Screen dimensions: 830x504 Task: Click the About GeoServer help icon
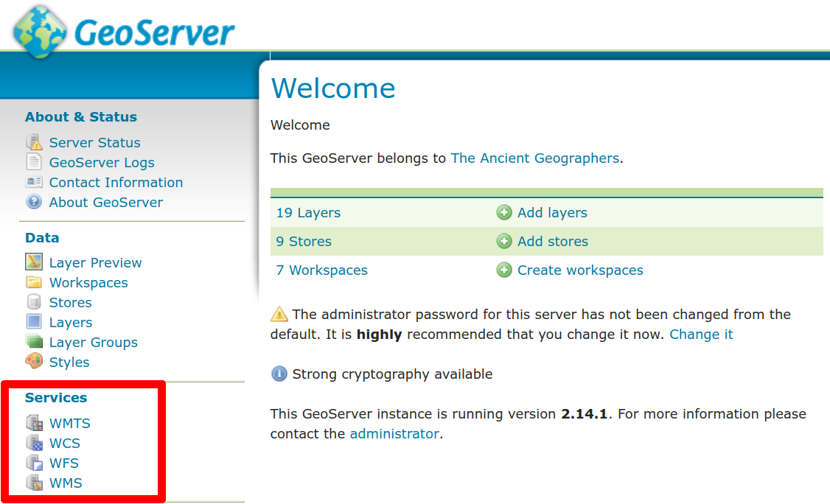click(34, 202)
